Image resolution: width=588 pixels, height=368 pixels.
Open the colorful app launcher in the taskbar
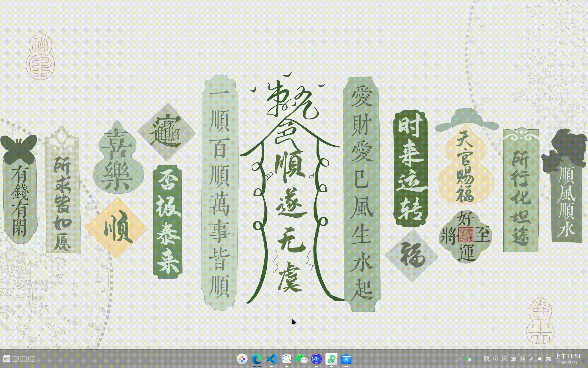pos(242,359)
